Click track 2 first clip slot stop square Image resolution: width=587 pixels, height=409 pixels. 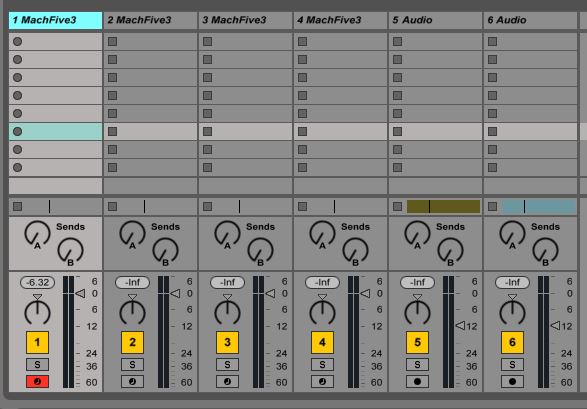112,42
